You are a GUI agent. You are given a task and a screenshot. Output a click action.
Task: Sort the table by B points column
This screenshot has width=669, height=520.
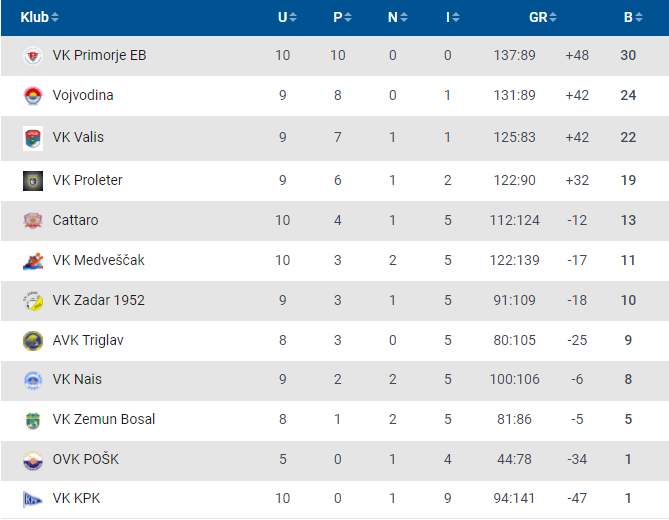click(633, 17)
